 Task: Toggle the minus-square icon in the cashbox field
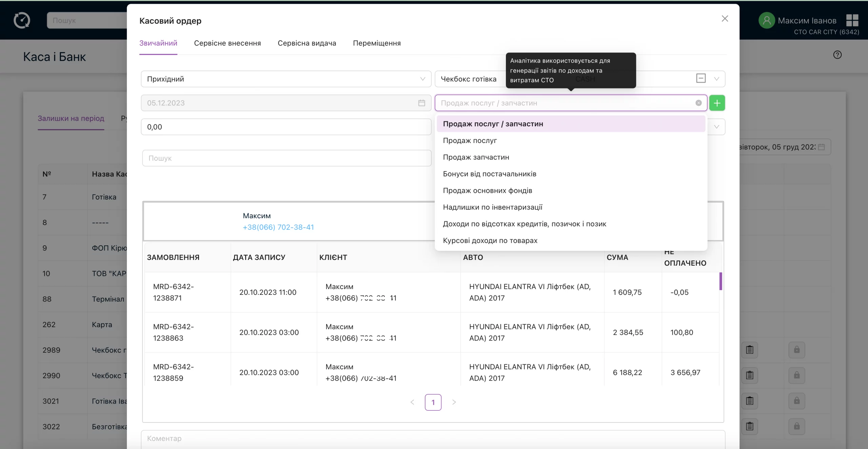pos(701,78)
